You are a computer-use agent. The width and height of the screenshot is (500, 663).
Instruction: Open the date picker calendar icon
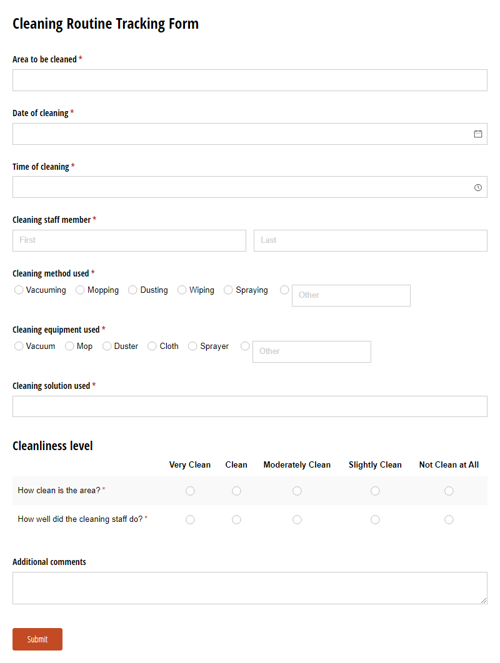(x=478, y=134)
